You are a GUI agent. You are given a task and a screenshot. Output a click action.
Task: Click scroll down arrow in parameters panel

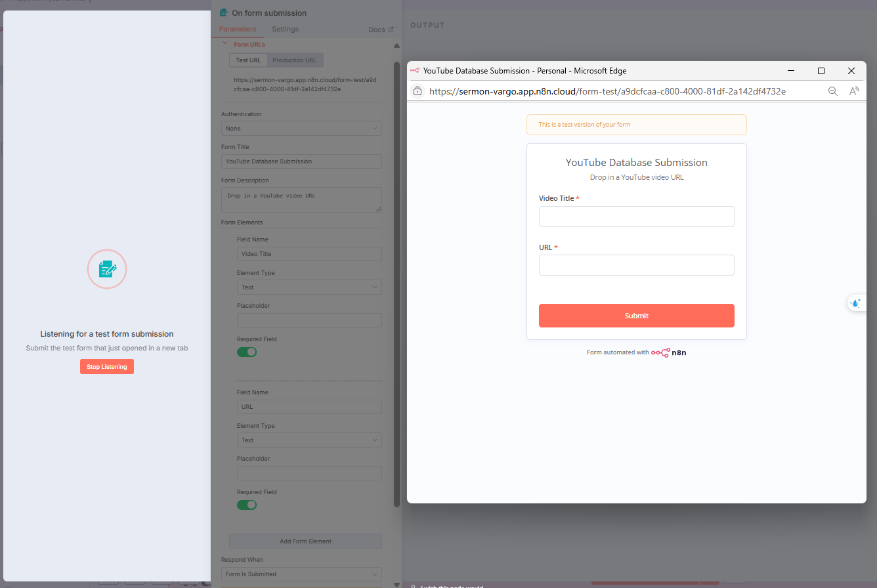click(x=396, y=584)
